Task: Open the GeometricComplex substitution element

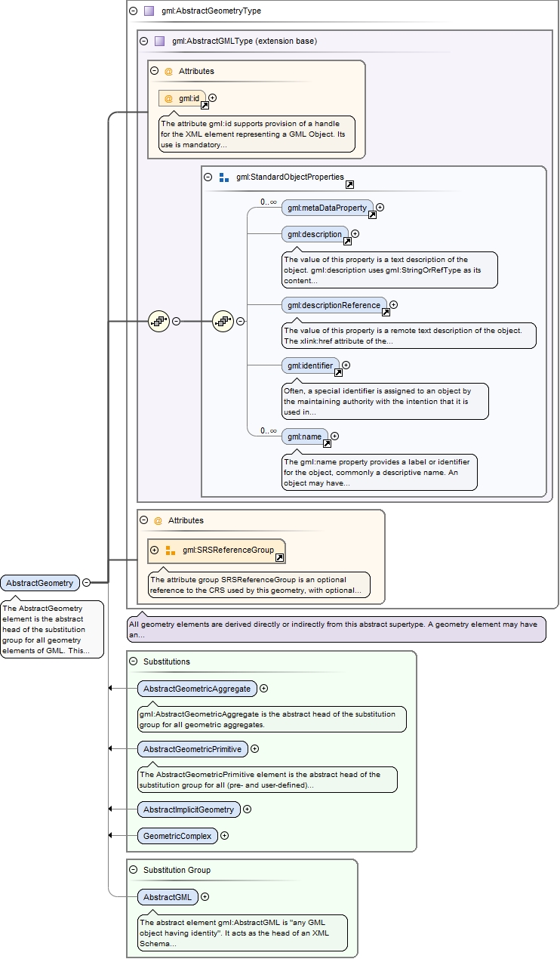Action: click(x=177, y=836)
